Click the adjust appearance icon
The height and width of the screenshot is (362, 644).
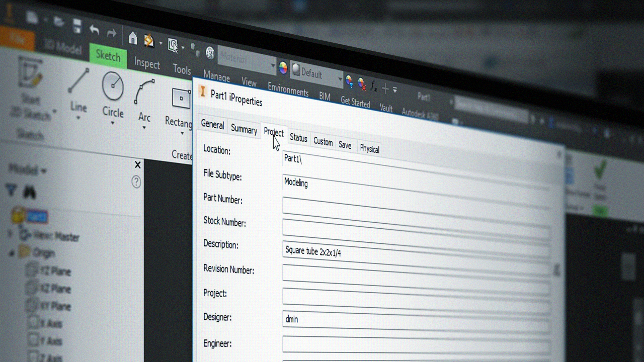coord(349,80)
